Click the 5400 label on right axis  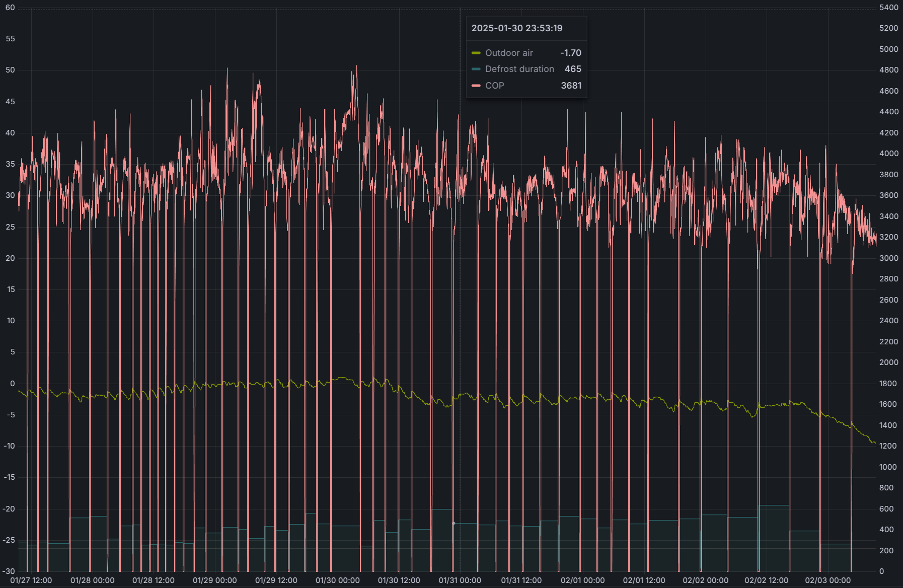888,8
